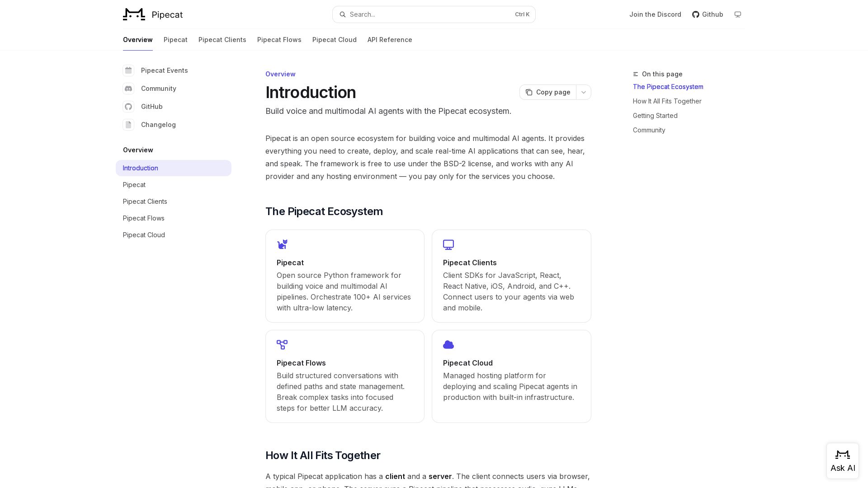The image size is (868, 488).
Task: Select Pipecat Clients in the sidebar list
Action: tap(174, 202)
